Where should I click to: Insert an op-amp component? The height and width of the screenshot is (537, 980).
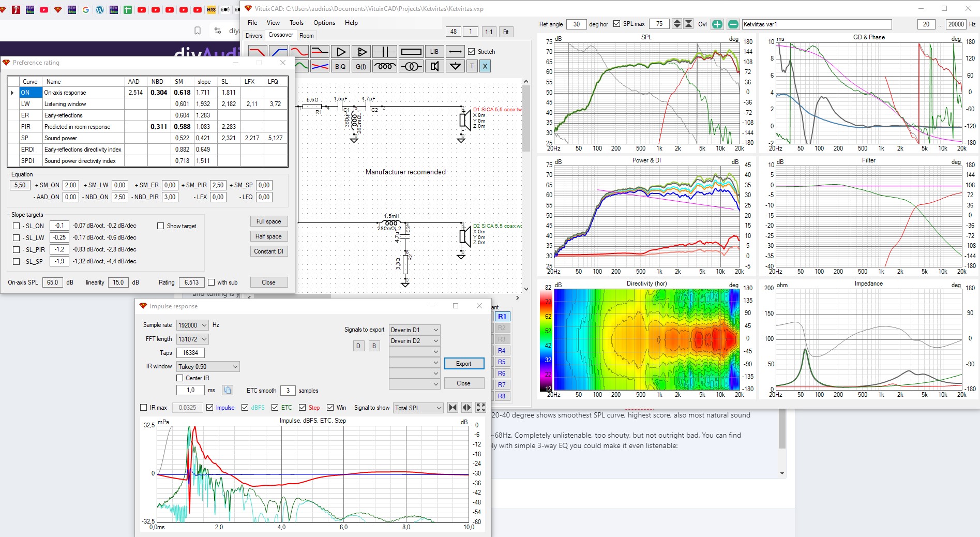click(x=361, y=52)
